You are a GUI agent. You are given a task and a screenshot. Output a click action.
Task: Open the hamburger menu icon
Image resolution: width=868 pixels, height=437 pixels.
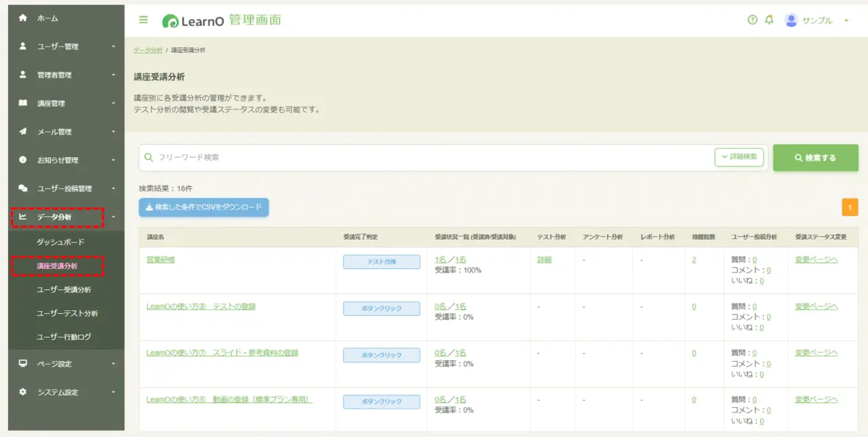143,20
